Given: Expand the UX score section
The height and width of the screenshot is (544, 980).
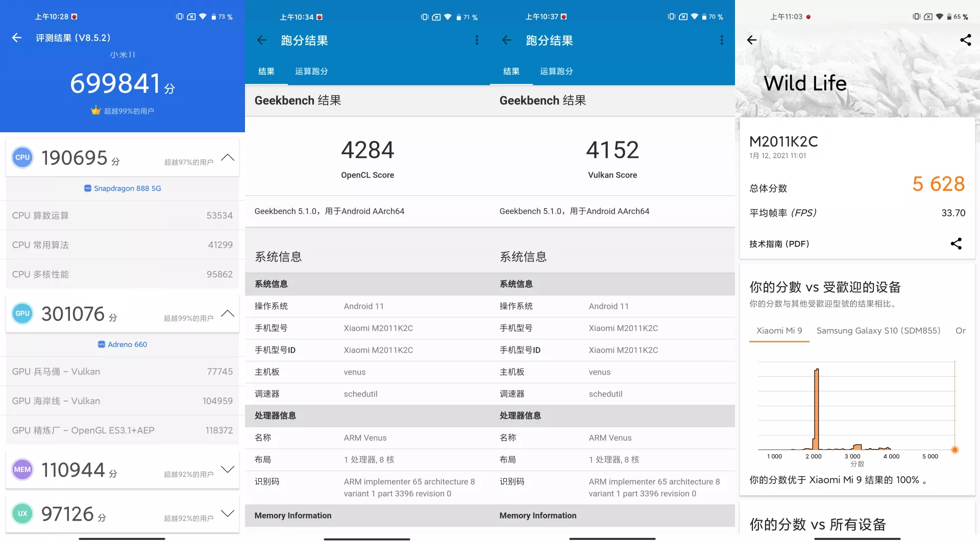Looking at the screenshot, I should pos(228,513).
